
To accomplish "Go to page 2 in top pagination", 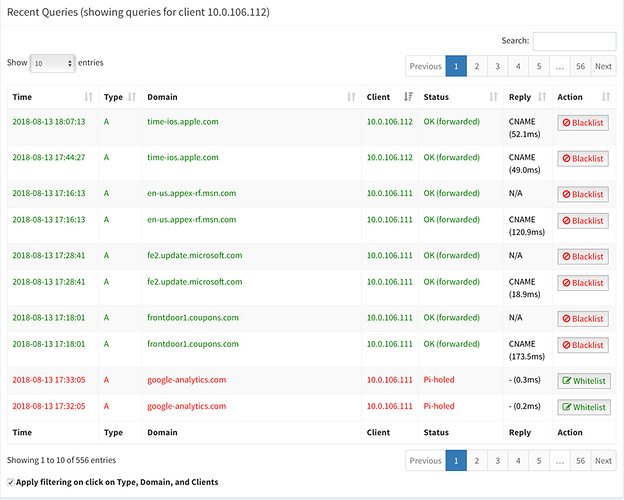I will pyautogui.click(x=478, y=66).
